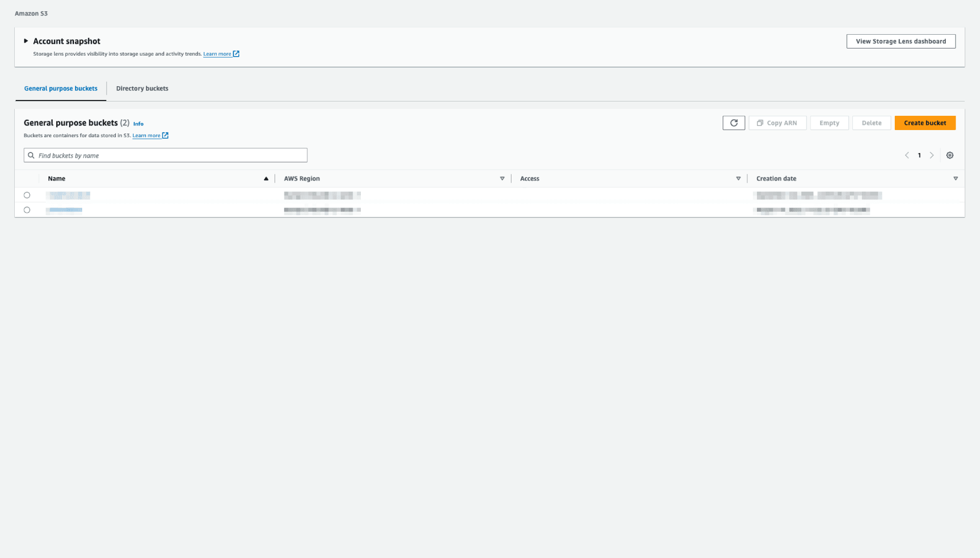The image size is (980, 558).
Task: Open View Storage Lens dashboard
Action: coord(900,41)
